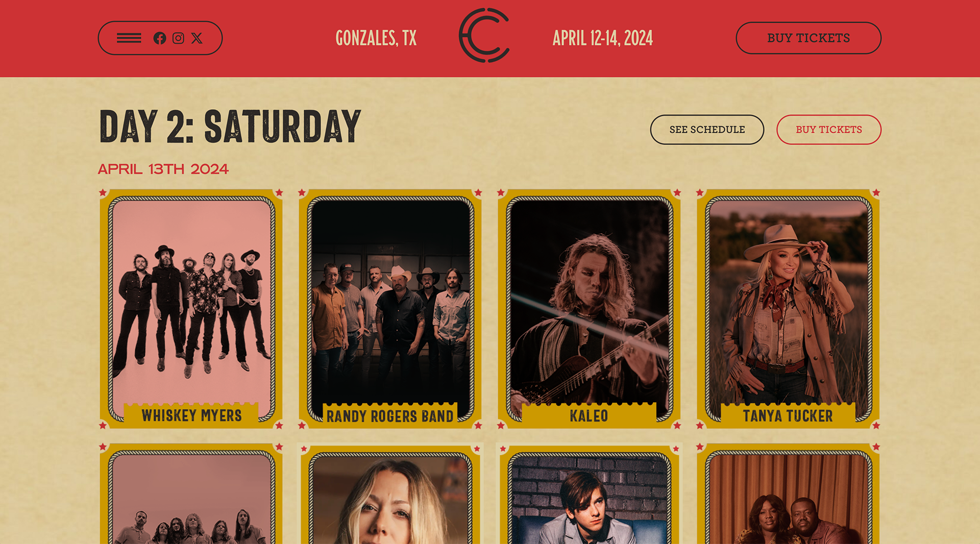This screenshot has height=544, width=980.
Task: Click the red-outlined Buy Tickets button
Action: (x=829, y=130)
